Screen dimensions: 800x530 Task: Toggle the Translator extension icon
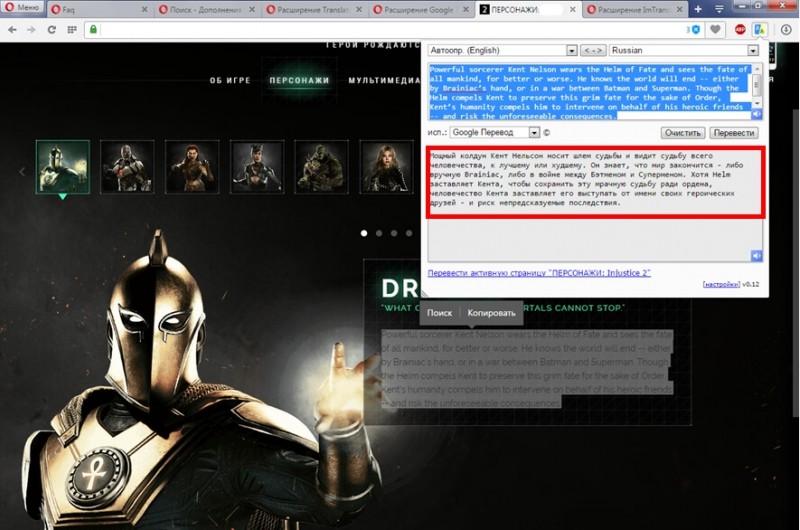tap(760, 30)
